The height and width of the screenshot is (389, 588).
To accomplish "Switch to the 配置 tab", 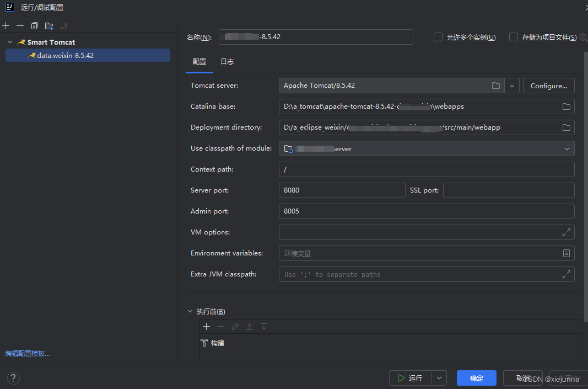I will [x=199, y=62].
